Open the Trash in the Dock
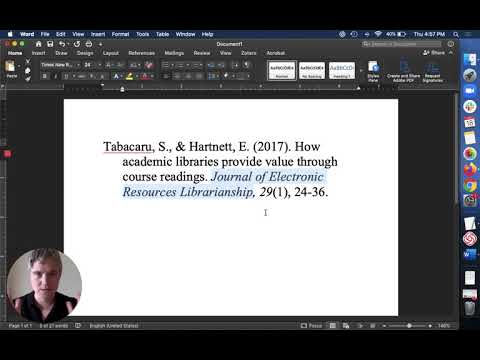 [x=470, y=308]
